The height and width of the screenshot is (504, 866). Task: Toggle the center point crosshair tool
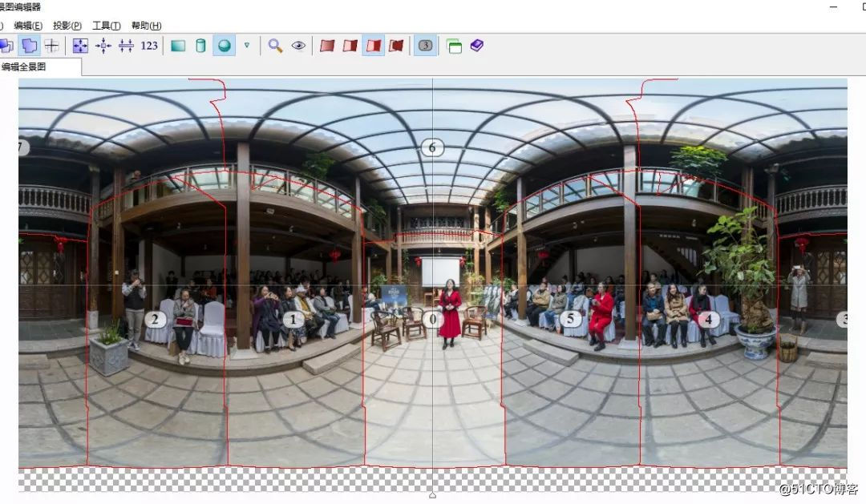pyautogui.click(x=52, y=45)
